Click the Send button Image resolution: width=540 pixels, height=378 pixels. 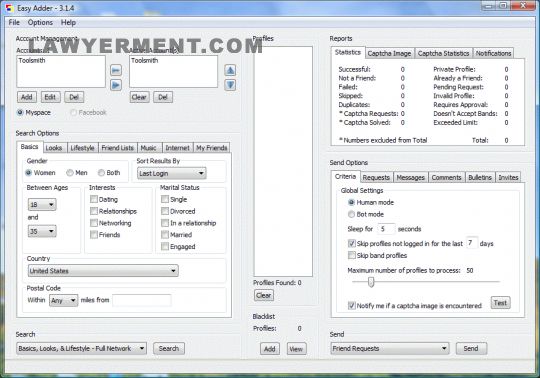point(471,348)
